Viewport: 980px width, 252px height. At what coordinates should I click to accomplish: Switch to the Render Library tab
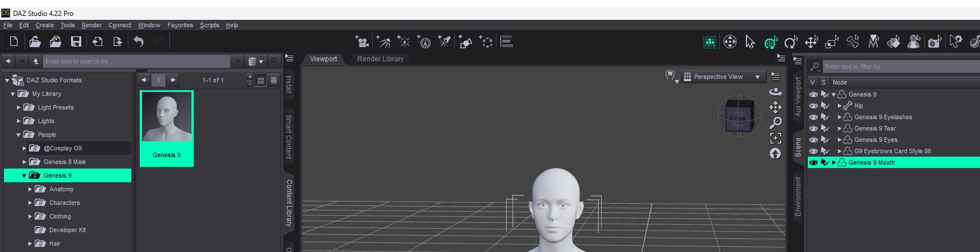coord(380,59)
